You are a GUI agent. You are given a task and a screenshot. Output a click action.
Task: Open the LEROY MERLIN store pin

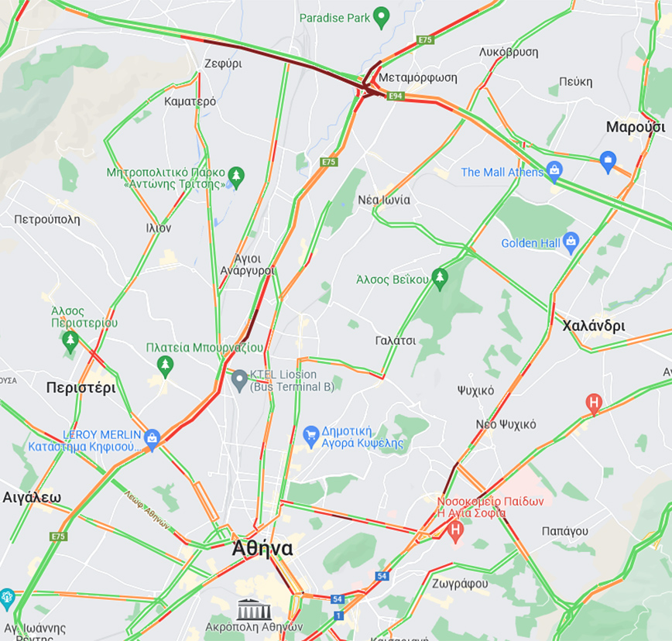(153, 440)
